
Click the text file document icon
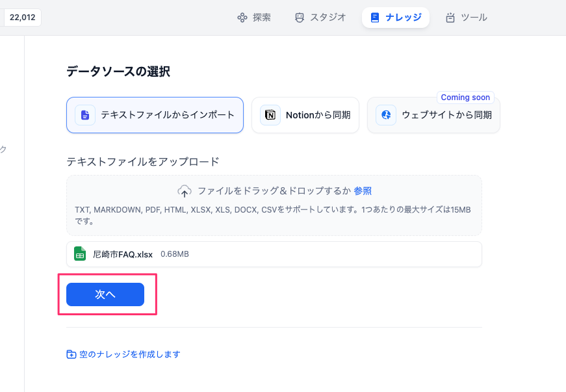pos(85,115)
